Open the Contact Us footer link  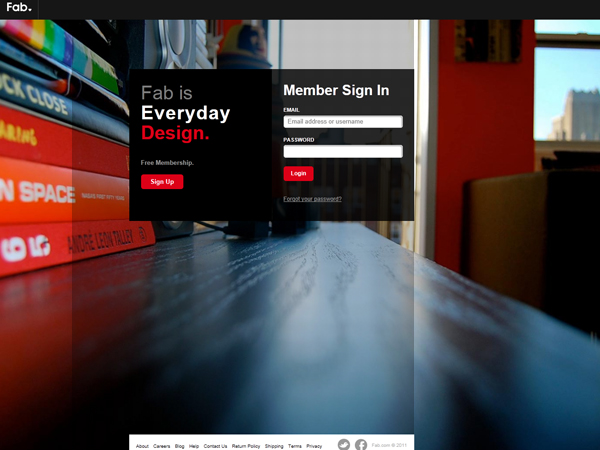coord(215,446)
